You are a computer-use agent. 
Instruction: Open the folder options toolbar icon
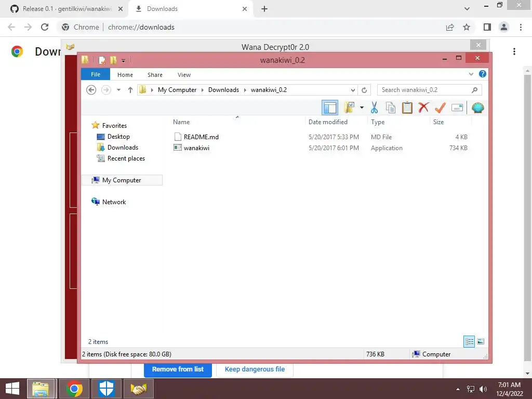(349, 108)
